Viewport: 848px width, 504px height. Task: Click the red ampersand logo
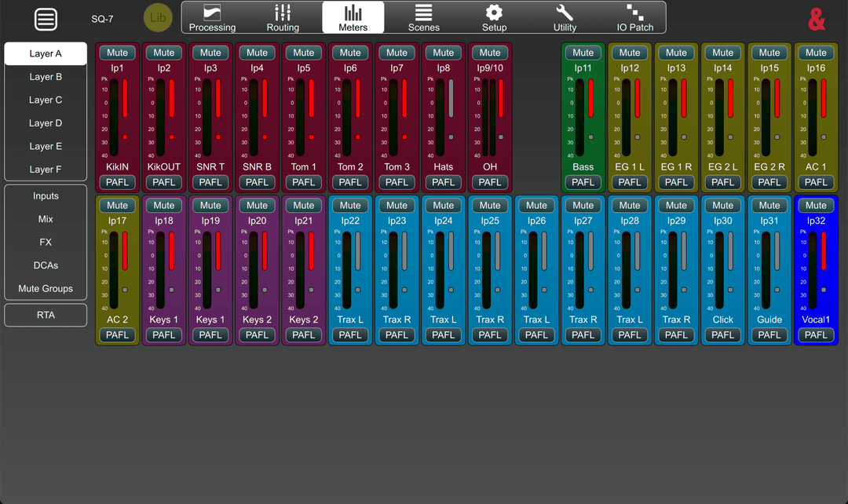point(817,20)
